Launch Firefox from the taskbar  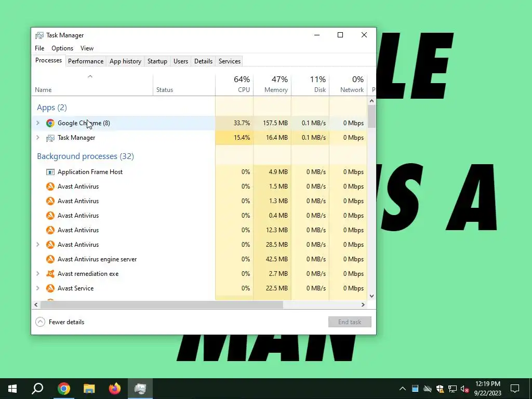[115, 389]
